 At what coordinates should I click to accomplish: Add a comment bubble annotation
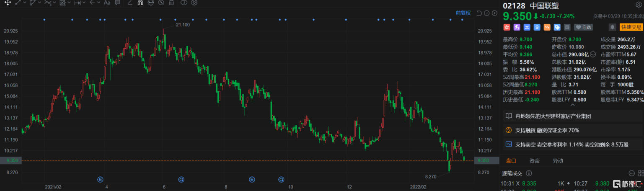click(117, 3)
